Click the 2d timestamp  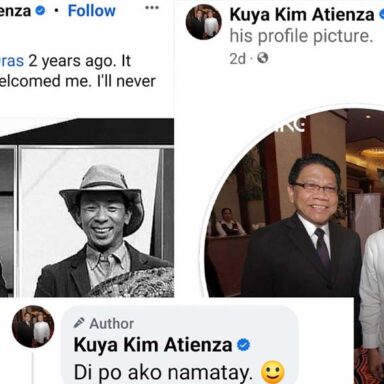click(x=237, y=59)
